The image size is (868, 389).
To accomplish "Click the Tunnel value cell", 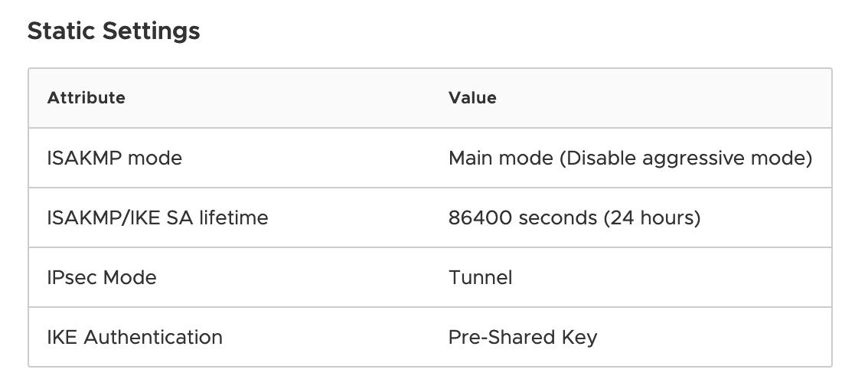I will [480, 278].
